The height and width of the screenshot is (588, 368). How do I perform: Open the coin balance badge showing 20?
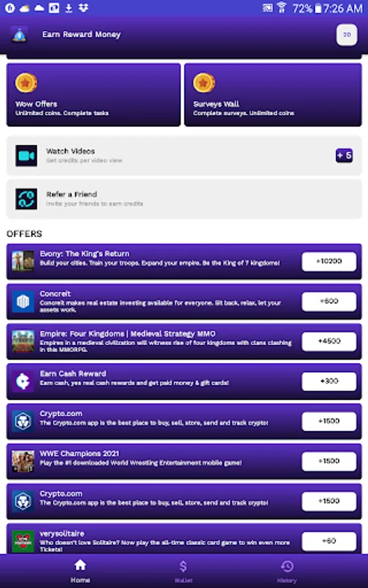tap(346, 35)
